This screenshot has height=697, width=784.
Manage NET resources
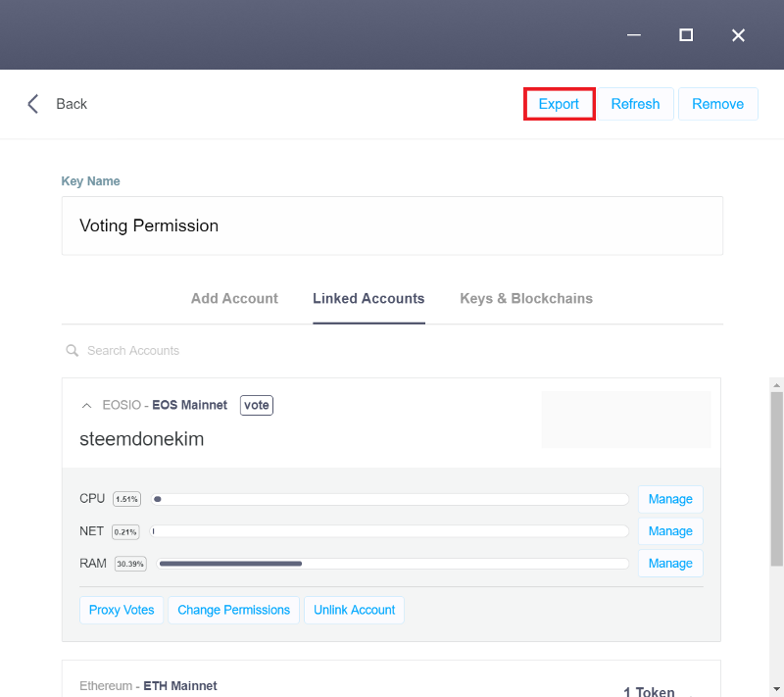670,531
